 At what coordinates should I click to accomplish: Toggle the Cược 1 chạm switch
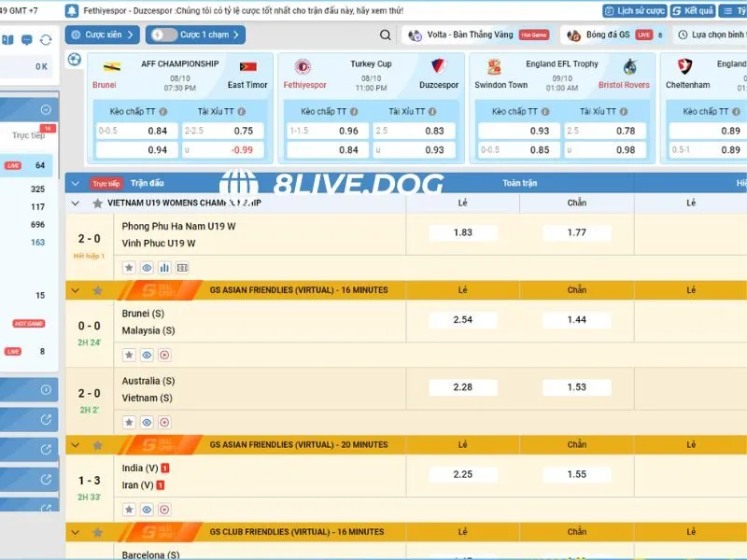point(163,35)
